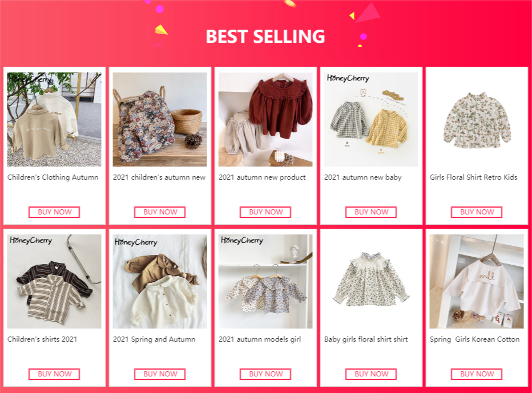This screenshot has width=532, height=393.
Task: Click BUY NOW under Children's Clothing Autumn
Action: pos(54,212)
